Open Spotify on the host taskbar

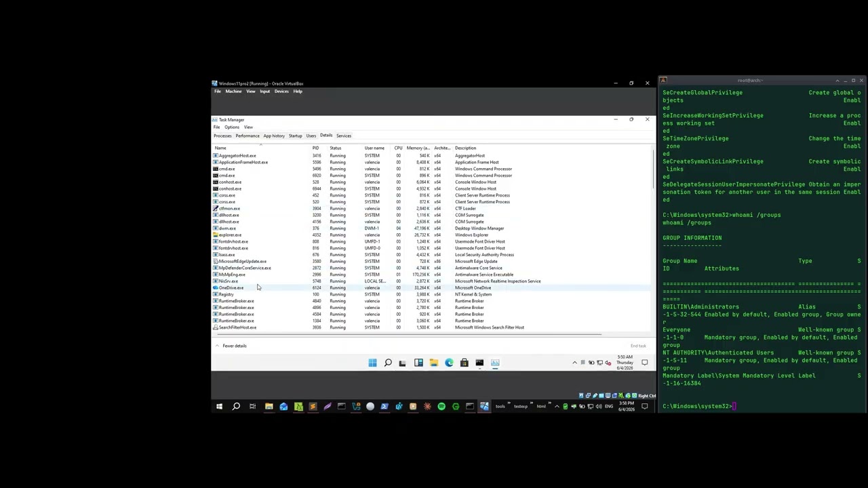click(x=441, y=407)
